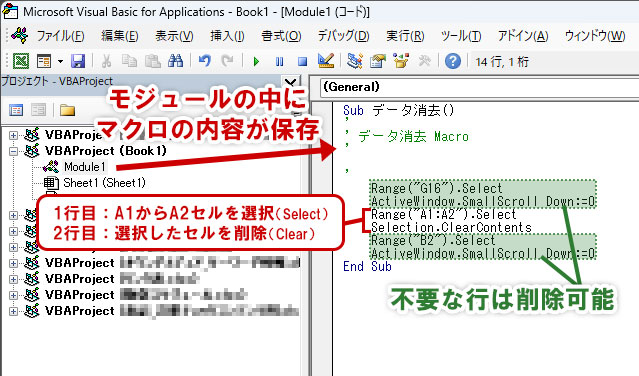
Task: Open the ツール(T) menu
Action: point(461,36)
